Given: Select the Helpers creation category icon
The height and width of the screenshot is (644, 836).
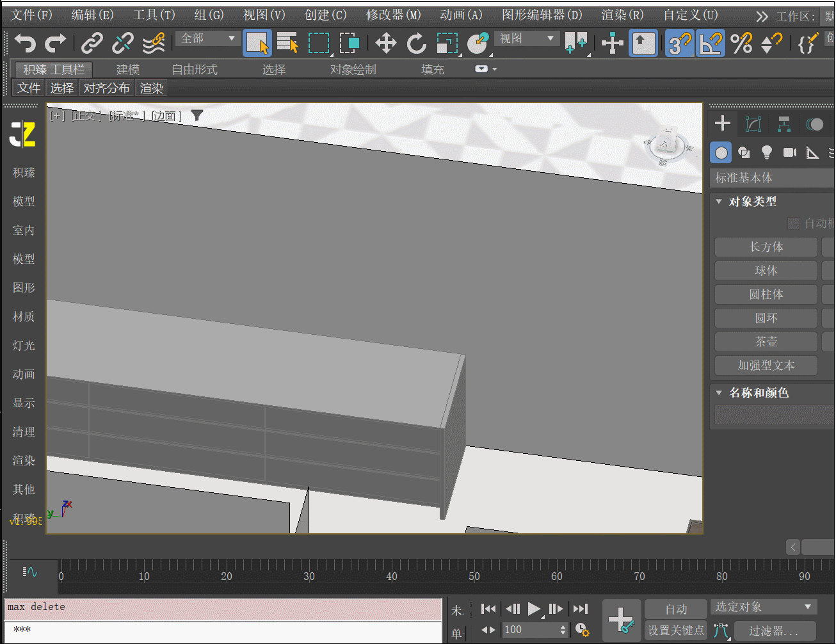Looking at the screenshot, I should (812, 152).
